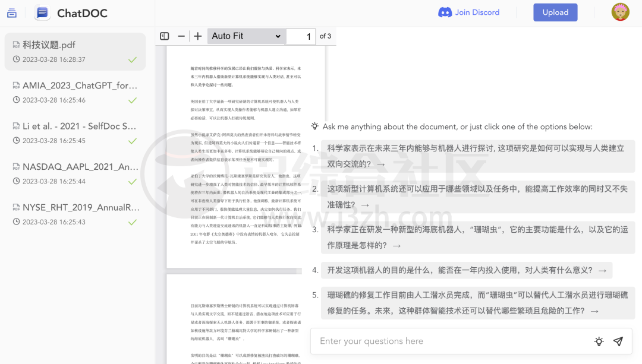642x364 pixels.
Task: Click timestamp 2023-03-28 16:25:45
Action: 54,141
